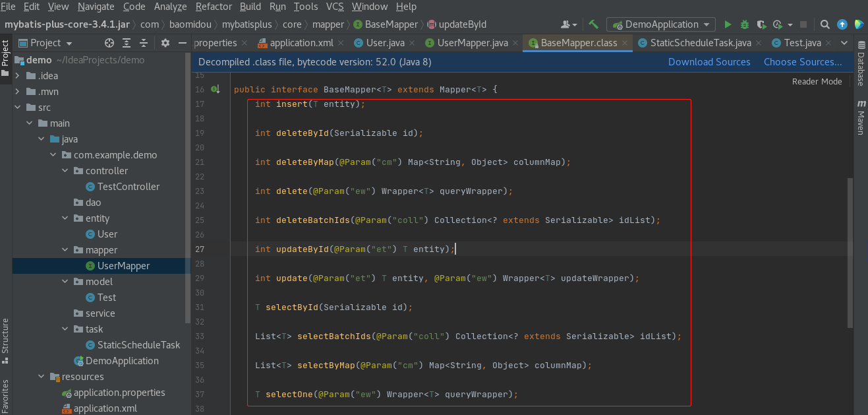Viewport: 868px width, 415px height.
Task: Close the User.java tab
Action: tap(413, 43)
